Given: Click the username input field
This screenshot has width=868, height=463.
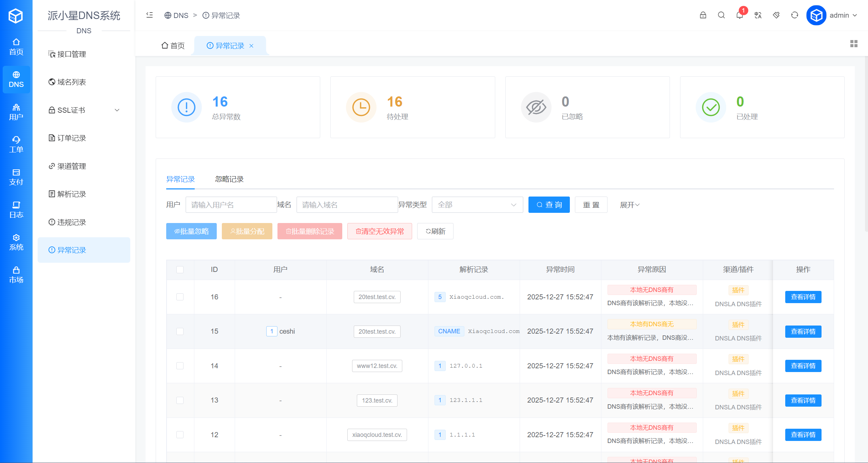Looking at the screenshot, I should [231, 205].
